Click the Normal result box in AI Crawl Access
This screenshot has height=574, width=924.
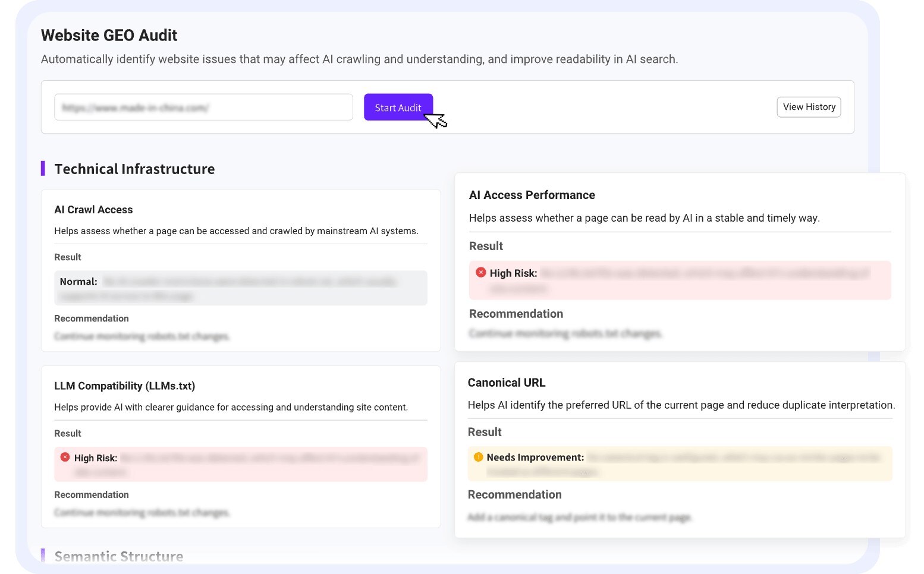point(241,288)
